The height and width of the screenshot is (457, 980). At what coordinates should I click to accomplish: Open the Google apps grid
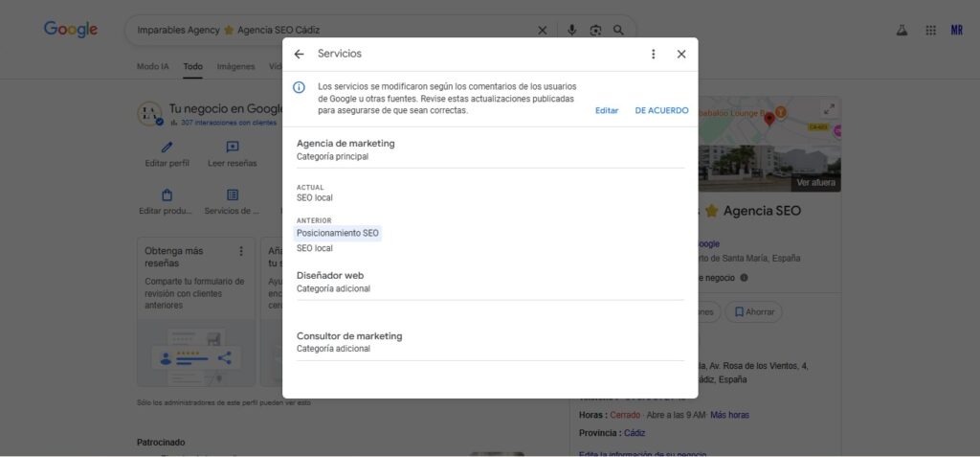[x=930, y=31]
